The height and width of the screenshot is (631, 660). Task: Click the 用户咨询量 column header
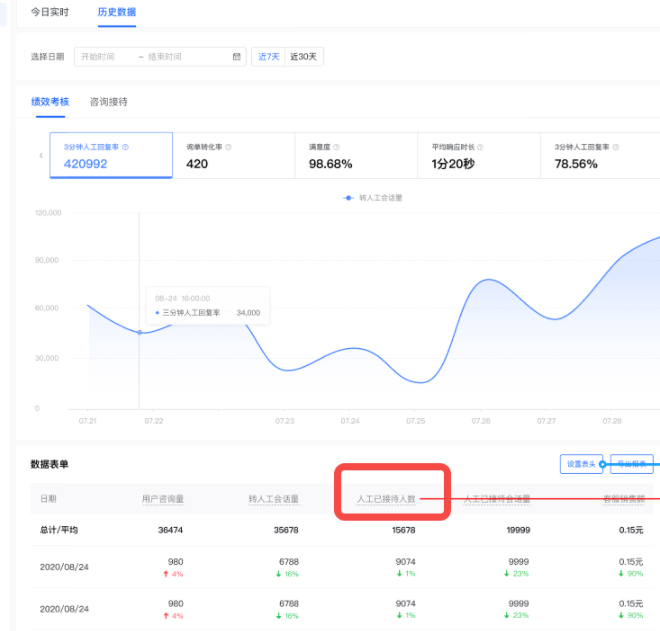[163, 497]
